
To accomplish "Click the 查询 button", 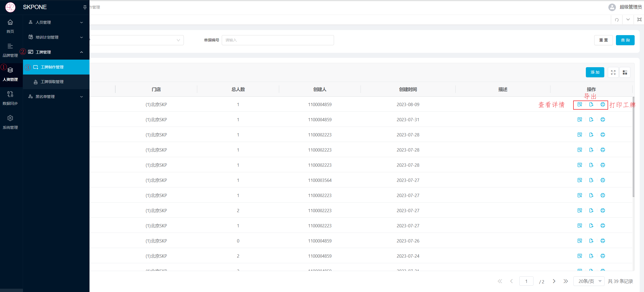I will [x=625, y=40].
